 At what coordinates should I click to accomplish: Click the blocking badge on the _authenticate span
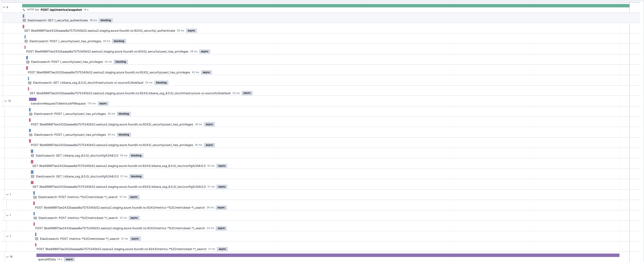click(x=105, y=20)
